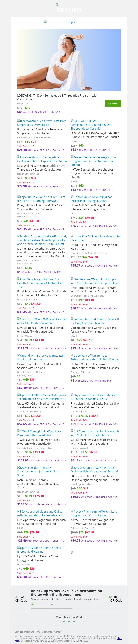Click the hero woman in white image

pos(69,60)
